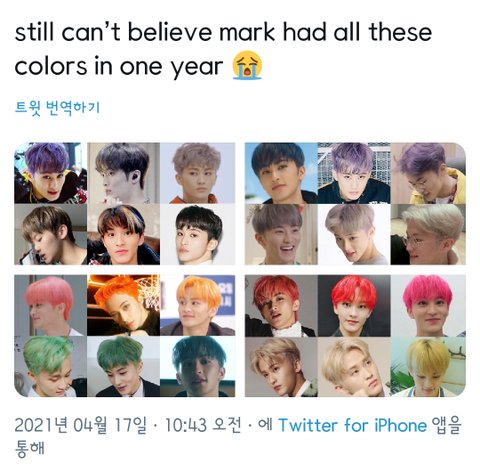Open the top-right lavender hair collage image

click(x=355, y=204)
